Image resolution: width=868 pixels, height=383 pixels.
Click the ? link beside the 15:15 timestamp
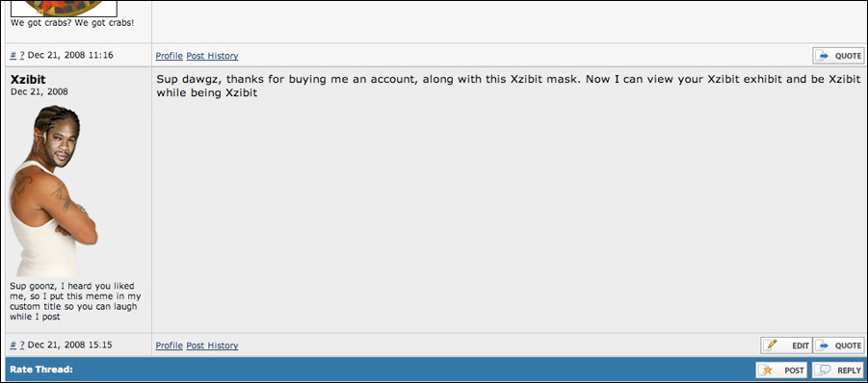pyautogui.click(x=22, y=345)
